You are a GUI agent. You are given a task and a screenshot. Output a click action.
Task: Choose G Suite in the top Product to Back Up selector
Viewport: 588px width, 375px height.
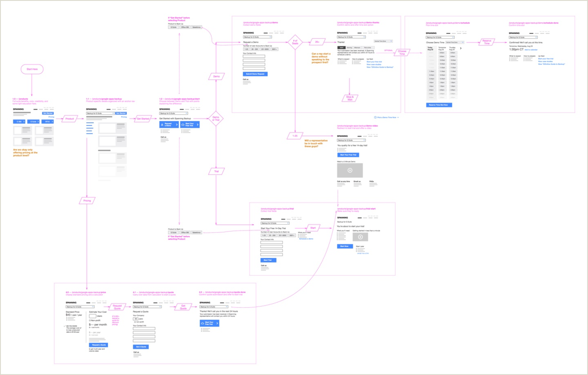[173, 27]
